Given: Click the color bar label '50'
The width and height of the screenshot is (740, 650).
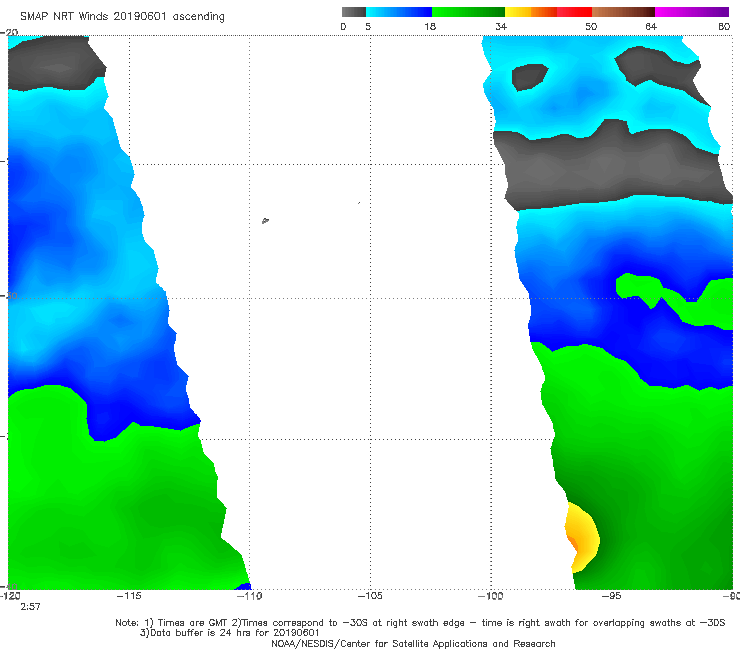Looking at the screenshot, I should 591,26.
